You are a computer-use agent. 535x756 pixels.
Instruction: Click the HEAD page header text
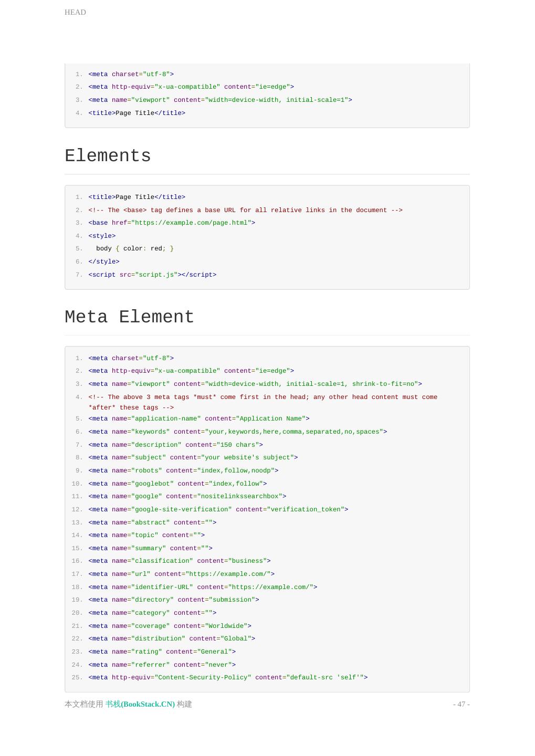pos(75,12)
